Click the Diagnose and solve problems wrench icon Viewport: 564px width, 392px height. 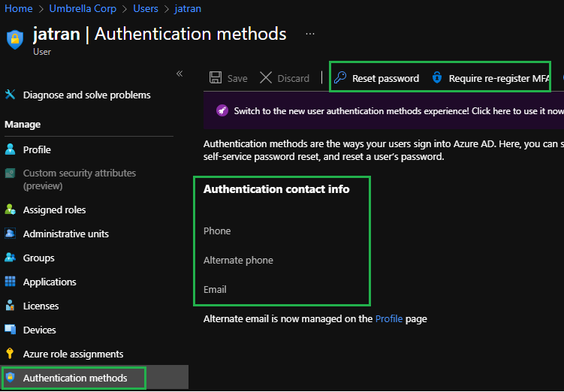click(x=10, y=95)
